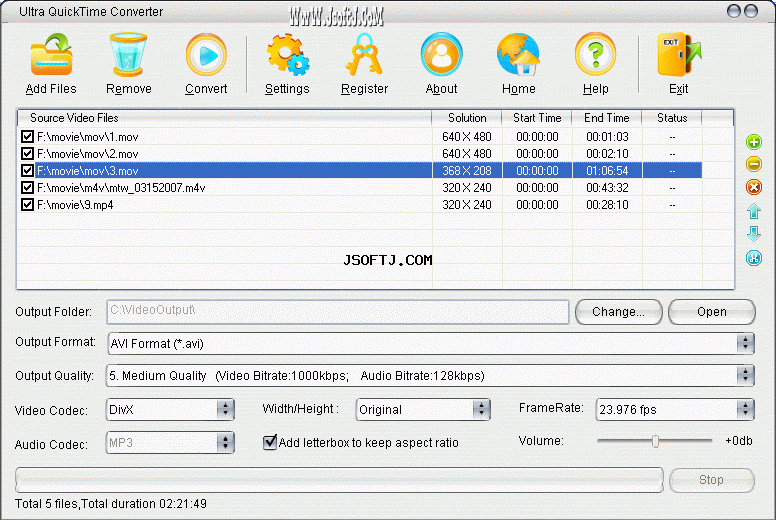This screenshot has height=520, width=776.
Task: Open Help question mark icon
Action: tap(595, 54)
